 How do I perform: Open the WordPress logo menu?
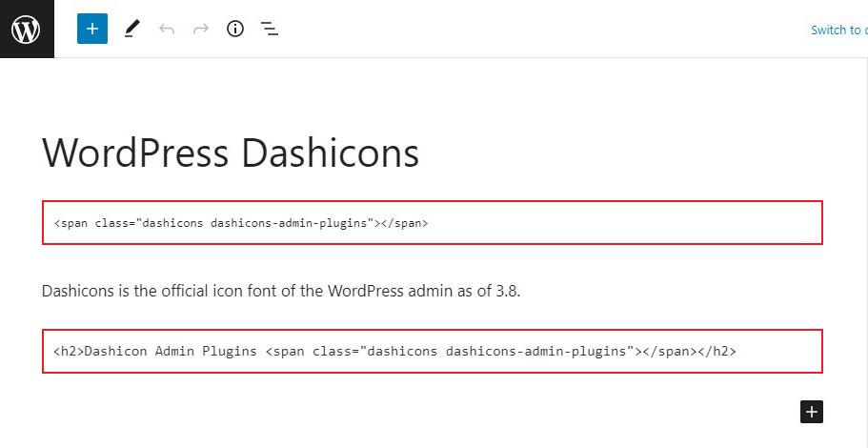pyautogui.click(x=27, y=29)
